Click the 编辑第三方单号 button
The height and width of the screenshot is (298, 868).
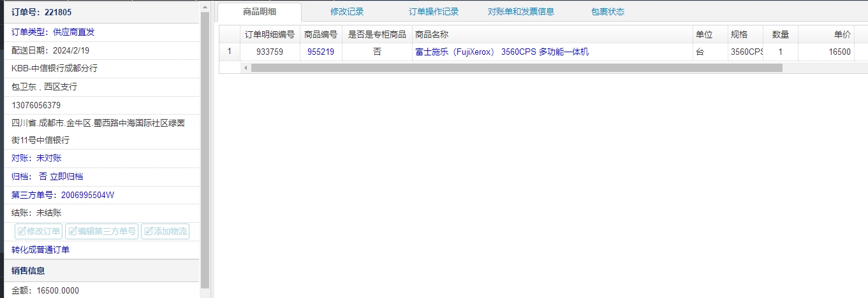tap(102, 231)
